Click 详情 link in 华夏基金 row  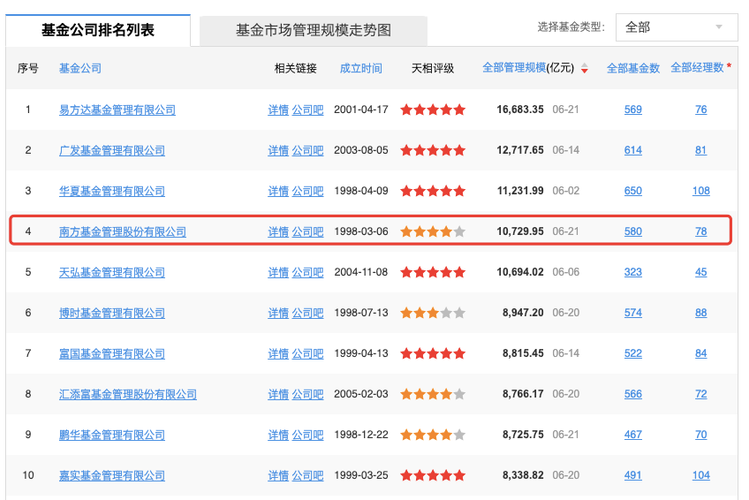[278, 191]
